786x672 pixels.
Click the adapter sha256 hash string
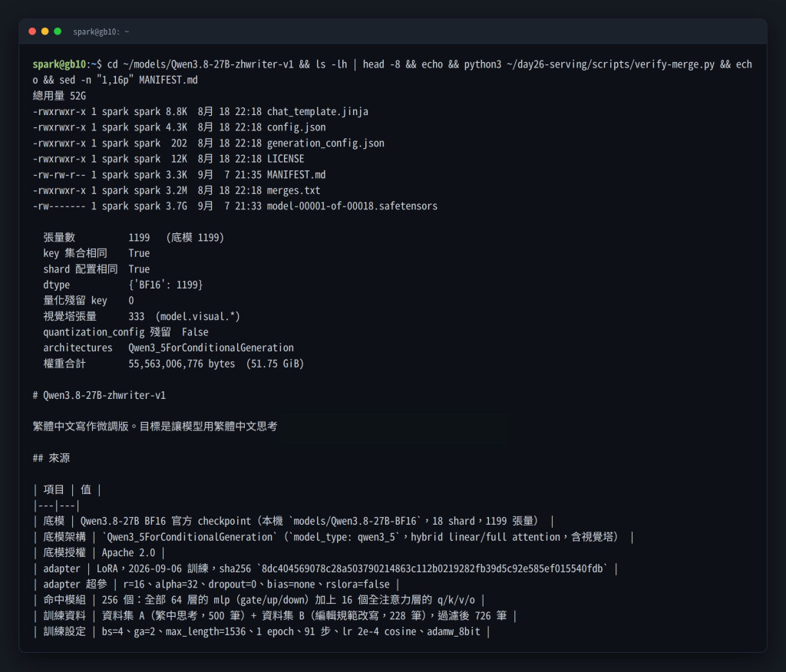coord(432,568)
